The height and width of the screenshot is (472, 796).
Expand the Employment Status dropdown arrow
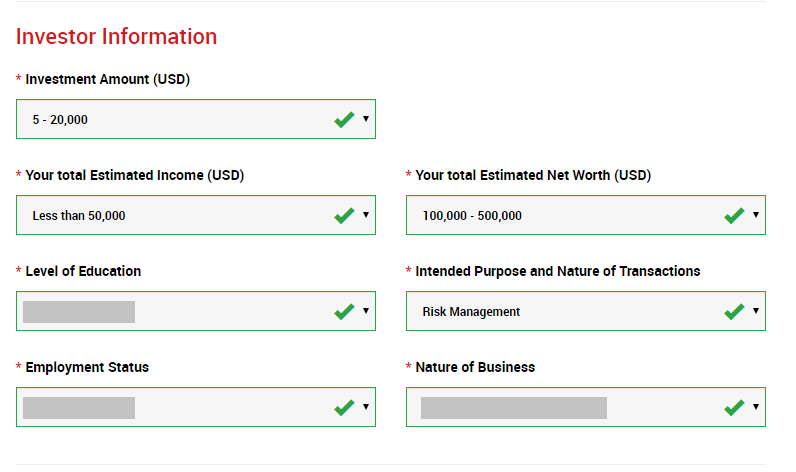(x=366, y=407)
